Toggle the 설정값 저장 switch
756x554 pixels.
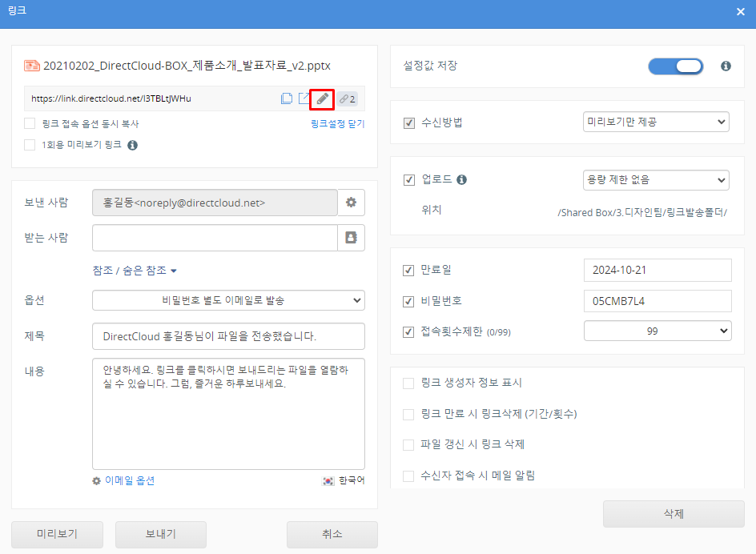click(x=675, y=66)
